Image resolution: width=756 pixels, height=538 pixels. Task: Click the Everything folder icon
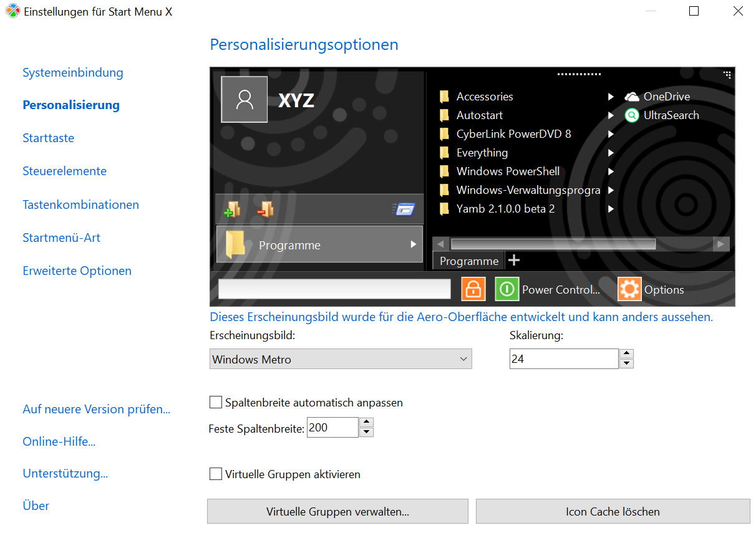pos(444,153)
